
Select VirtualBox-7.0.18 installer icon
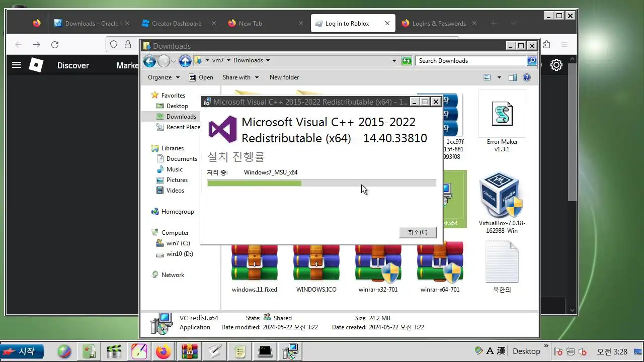point(501,196)
